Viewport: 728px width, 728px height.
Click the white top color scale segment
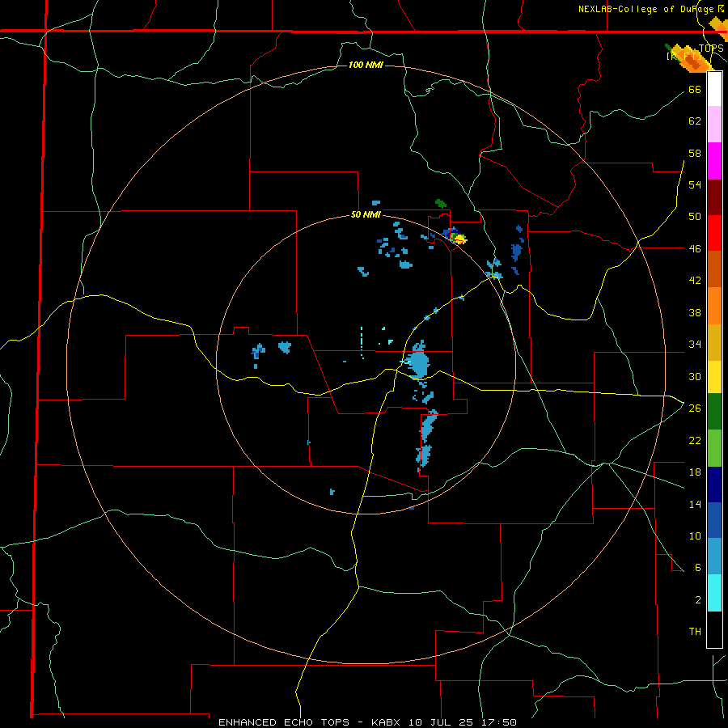click(714, 89)
